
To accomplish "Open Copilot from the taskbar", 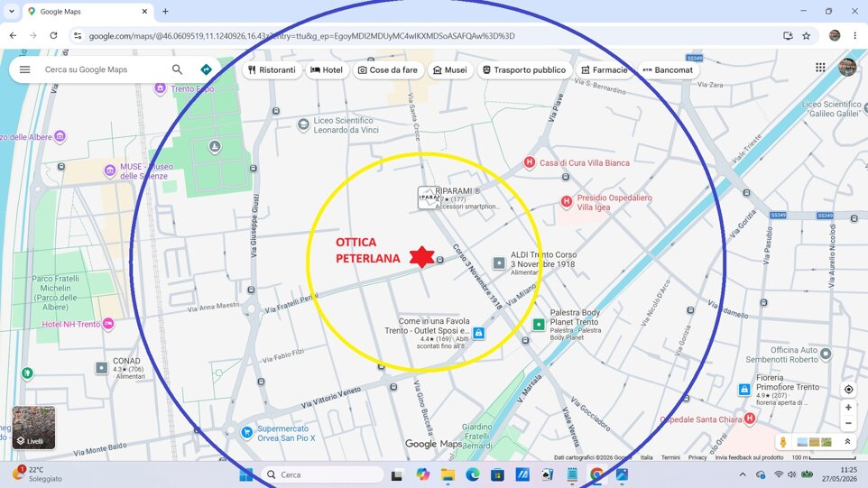I will (422, 474).
